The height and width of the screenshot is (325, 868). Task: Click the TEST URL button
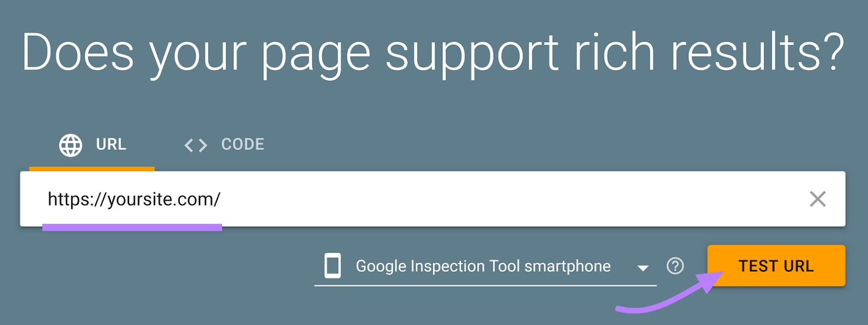point(777,266)
